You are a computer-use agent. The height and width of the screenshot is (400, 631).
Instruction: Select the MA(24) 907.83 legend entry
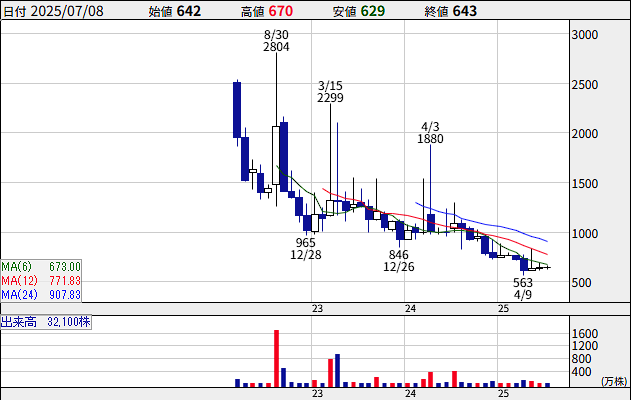coord(41,295)
